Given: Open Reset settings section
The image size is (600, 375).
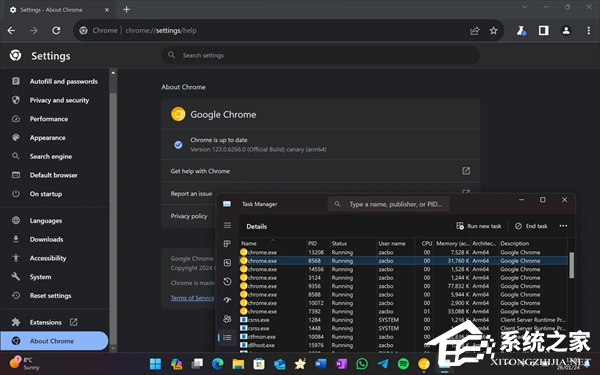Looking at the screenshot, I should (x=54, y=296).
